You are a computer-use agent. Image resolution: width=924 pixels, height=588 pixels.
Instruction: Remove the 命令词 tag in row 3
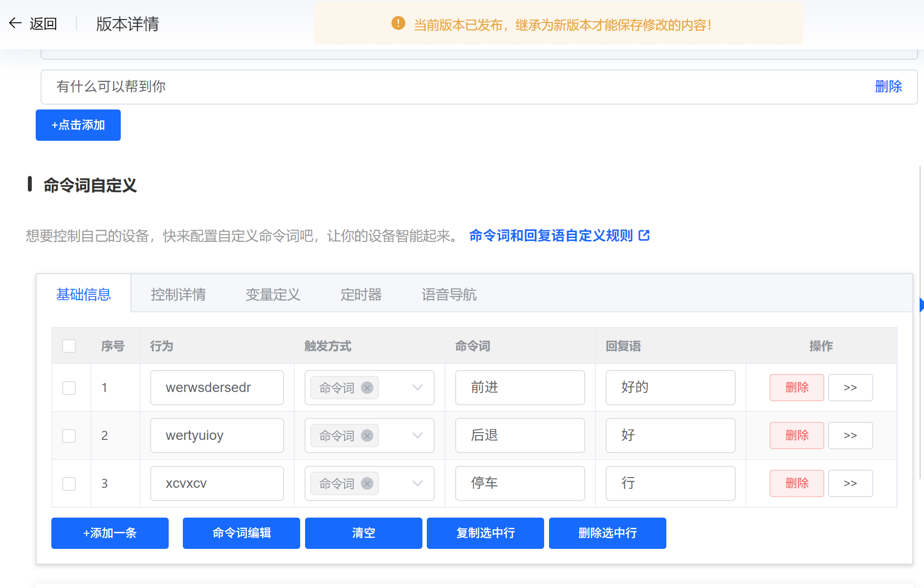pyautogui.click(x=367, y=483)
